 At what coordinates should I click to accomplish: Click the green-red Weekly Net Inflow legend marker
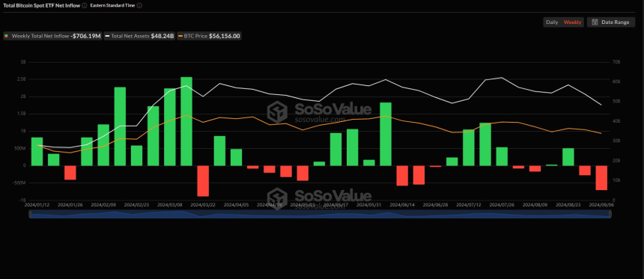[6, 36]
